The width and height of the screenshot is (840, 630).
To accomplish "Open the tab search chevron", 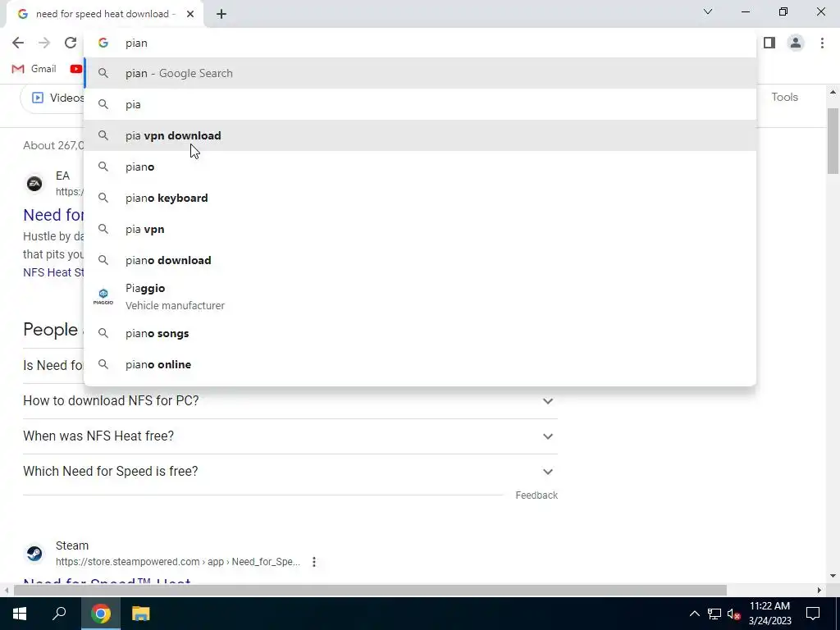I will pos(708,11).
